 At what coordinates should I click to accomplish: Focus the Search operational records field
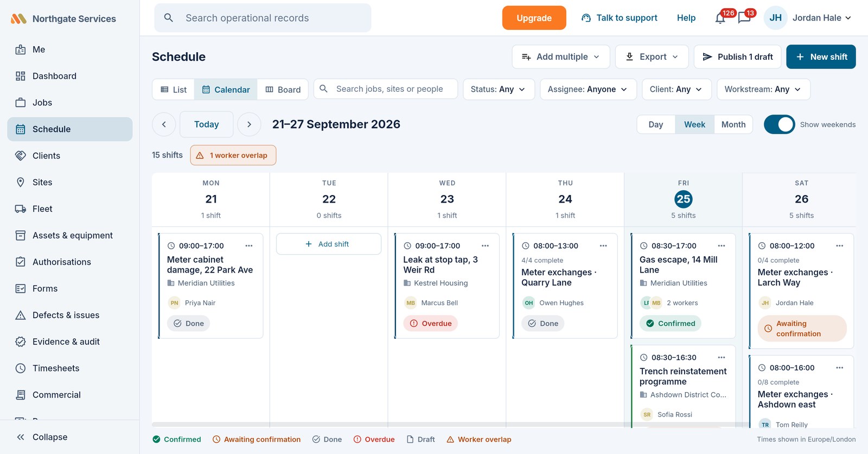pos(263,18)
